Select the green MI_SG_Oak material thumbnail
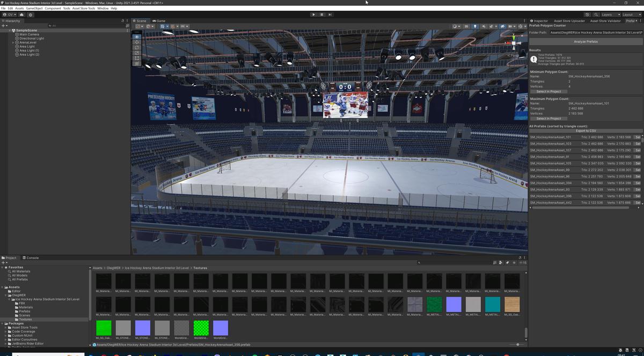 (x=103, y=326)
